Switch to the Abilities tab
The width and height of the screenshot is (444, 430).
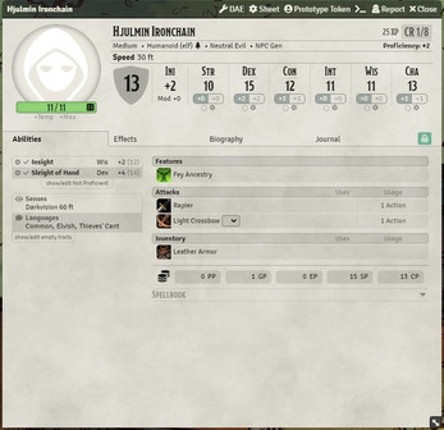27,139
